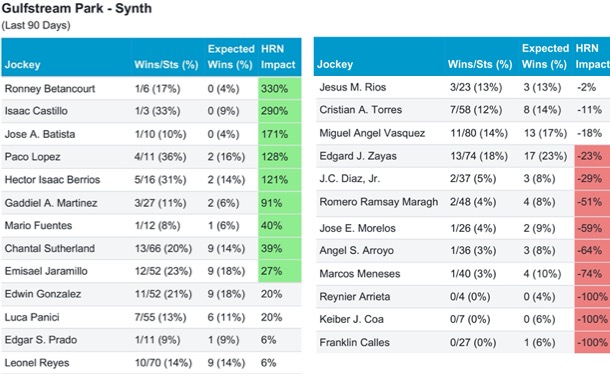Select Paco Lopez jockey row
Viewport: 610px width, 374px height.
pos(151,157)
